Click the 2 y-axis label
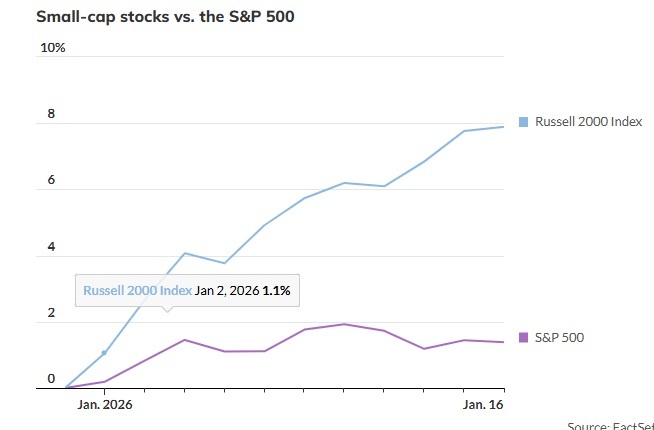 51,313
